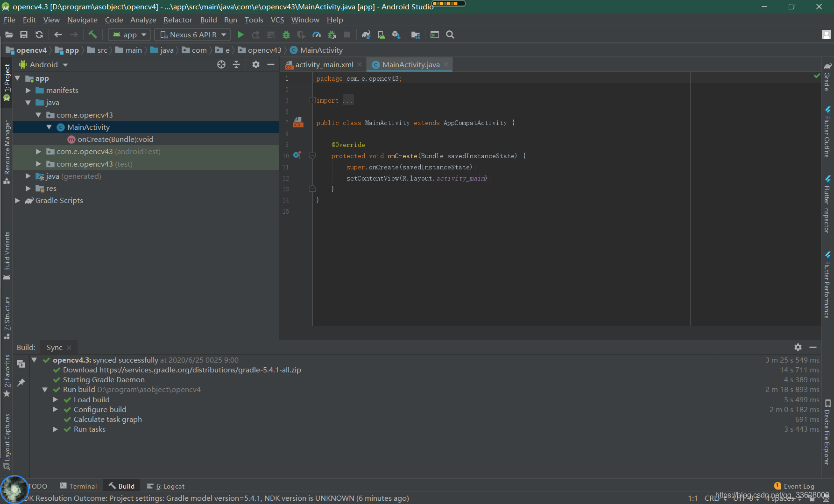Open the app run configuration dropdown
Viewport: 834px width, 504px height.
point(129,35)
